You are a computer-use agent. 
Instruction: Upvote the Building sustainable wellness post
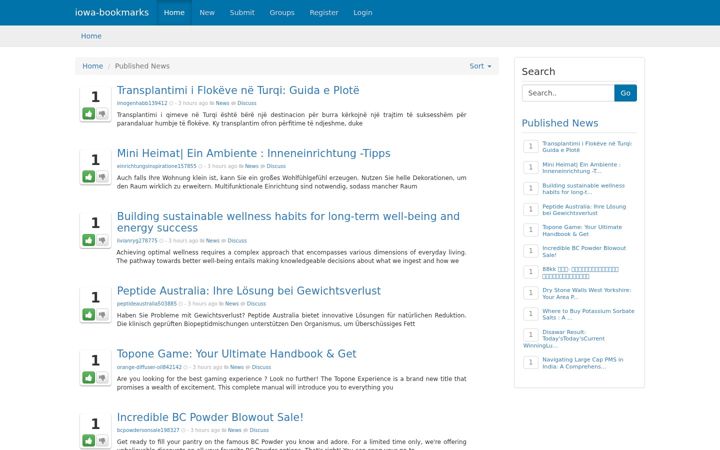(x=89, y=240)
